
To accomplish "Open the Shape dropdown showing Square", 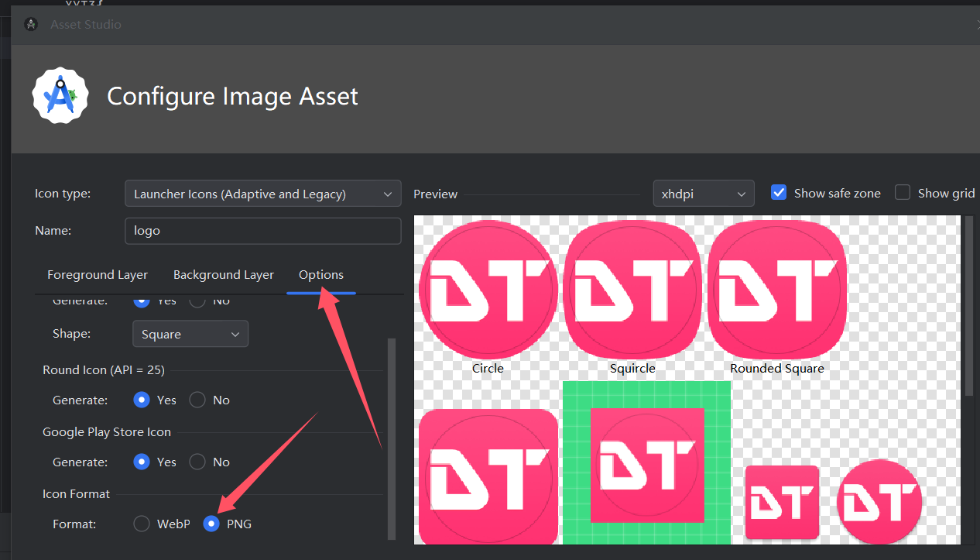I will (x=190, y=335).
